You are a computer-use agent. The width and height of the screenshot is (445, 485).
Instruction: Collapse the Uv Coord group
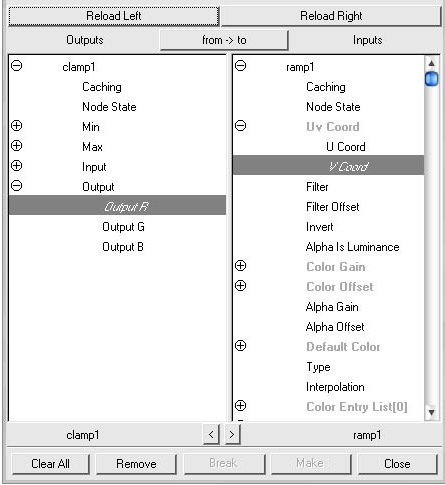[x=240, y=126]
